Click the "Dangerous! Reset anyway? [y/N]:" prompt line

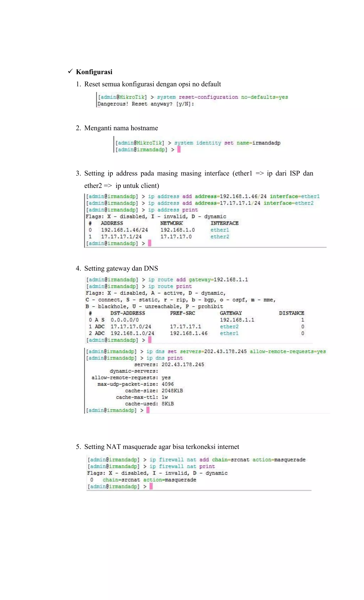click(x=146, y=104)
